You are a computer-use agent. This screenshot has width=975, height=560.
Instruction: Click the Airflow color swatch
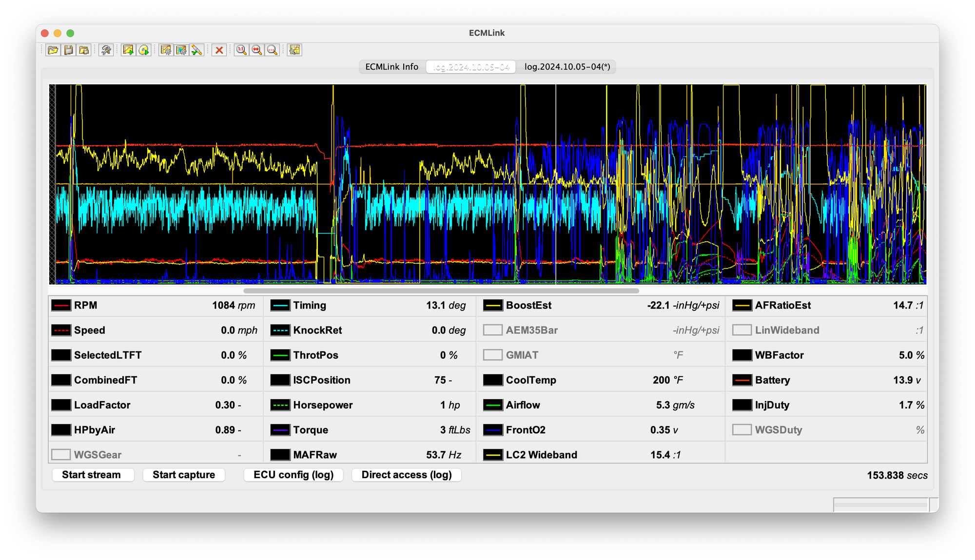(493, 405)
